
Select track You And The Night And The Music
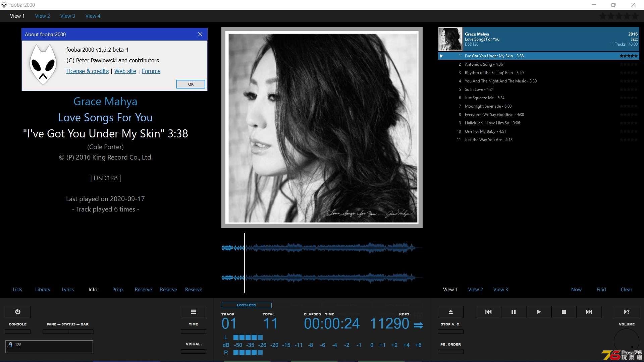pos(538,81)
